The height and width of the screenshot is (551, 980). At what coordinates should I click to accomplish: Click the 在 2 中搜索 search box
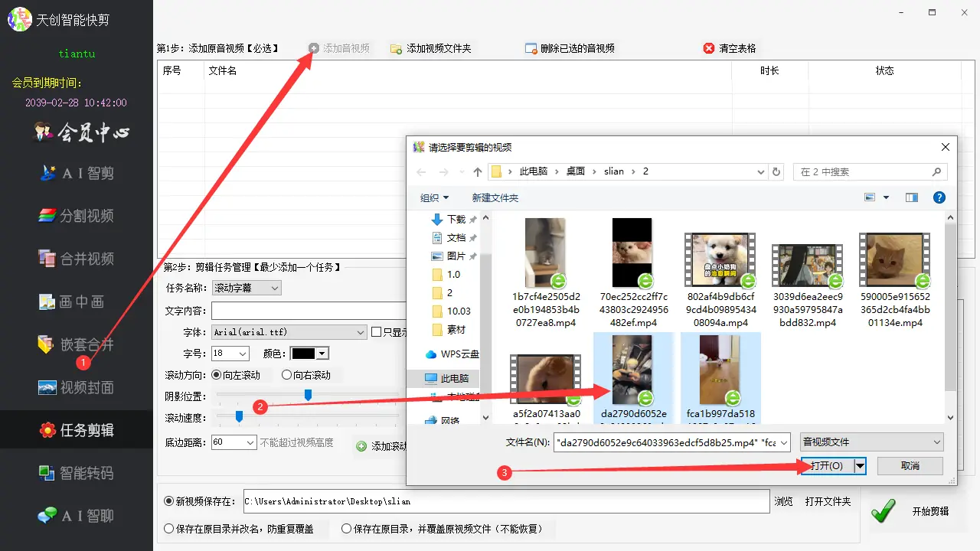tap(871, 172)
